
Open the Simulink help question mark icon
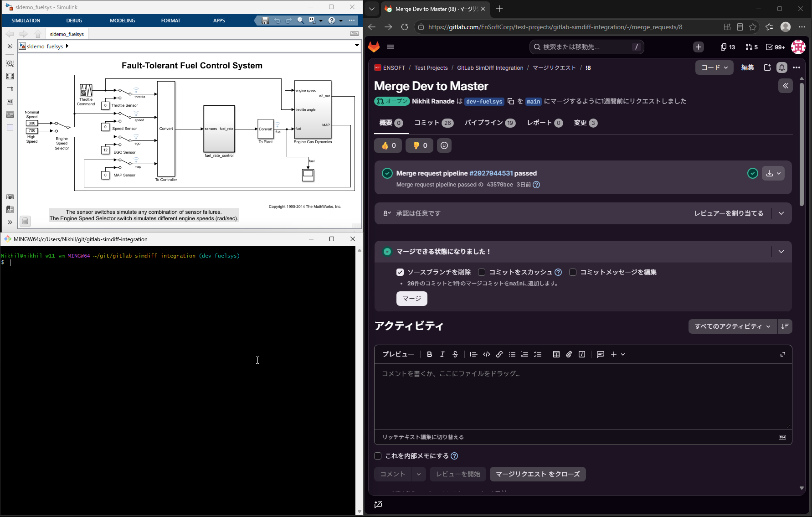pos(332,21)
